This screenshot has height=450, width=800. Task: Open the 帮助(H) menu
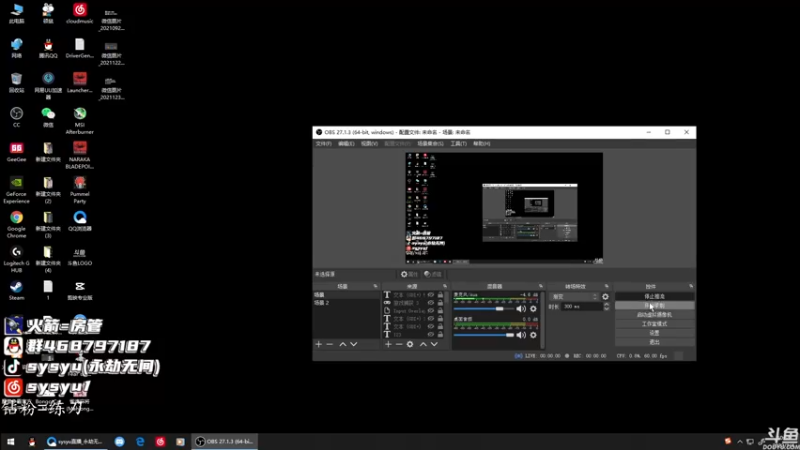tap(481, 144)
